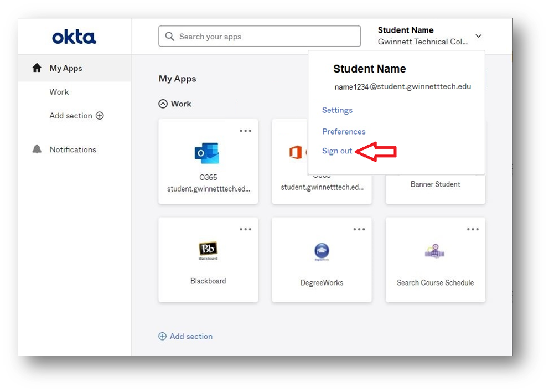Click student.gwinnetttech.ed... under Office O365

tap(322, 187)
